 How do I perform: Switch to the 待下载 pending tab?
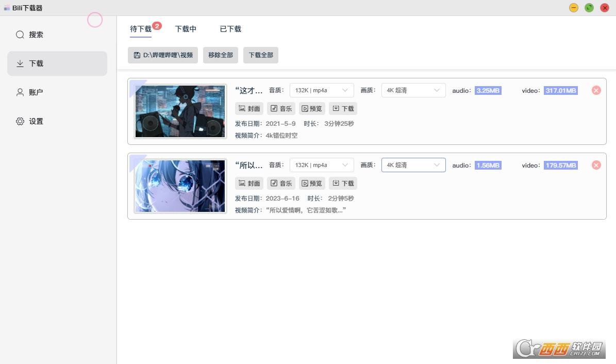click(141, 29)
